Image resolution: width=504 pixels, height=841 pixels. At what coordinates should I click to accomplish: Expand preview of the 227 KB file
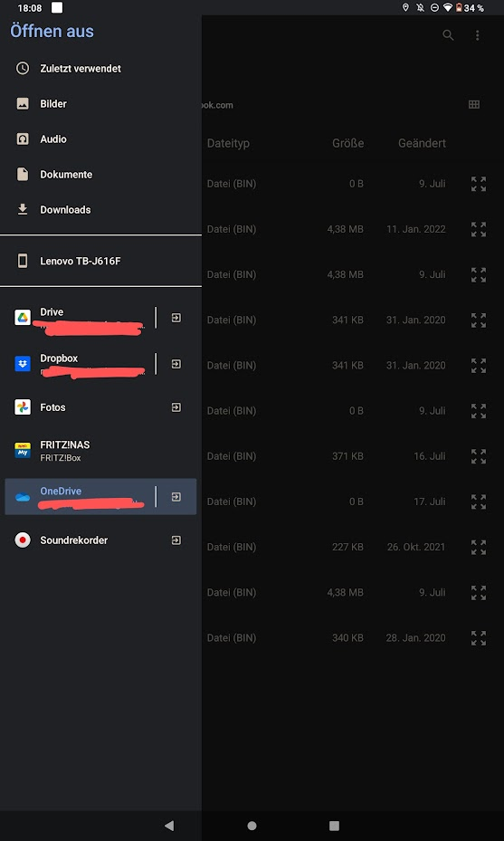point(479,547)
